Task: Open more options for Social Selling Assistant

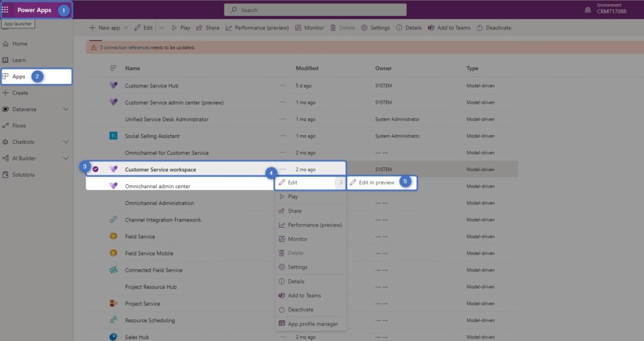Action: tap(282, 135)
